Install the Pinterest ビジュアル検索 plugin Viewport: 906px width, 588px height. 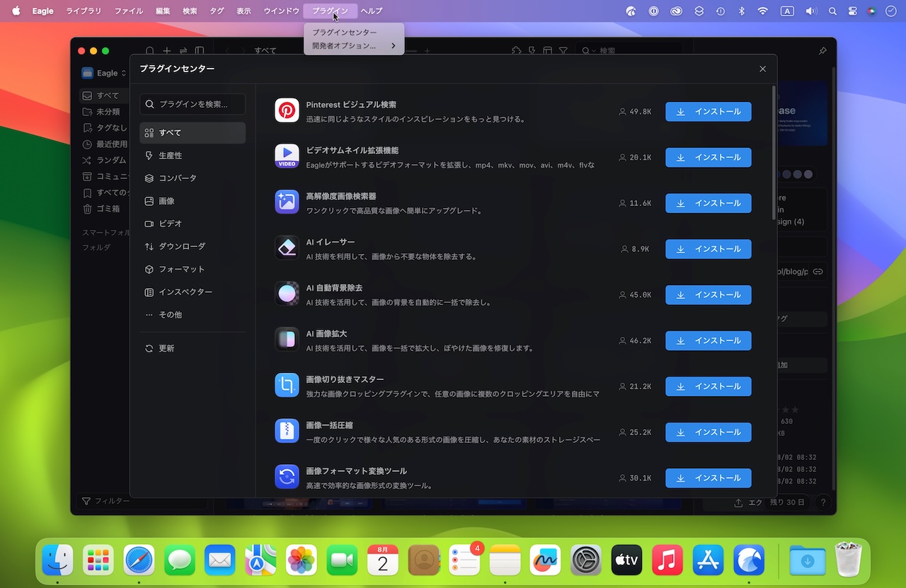pyautogui.click(x=708, y=112)
